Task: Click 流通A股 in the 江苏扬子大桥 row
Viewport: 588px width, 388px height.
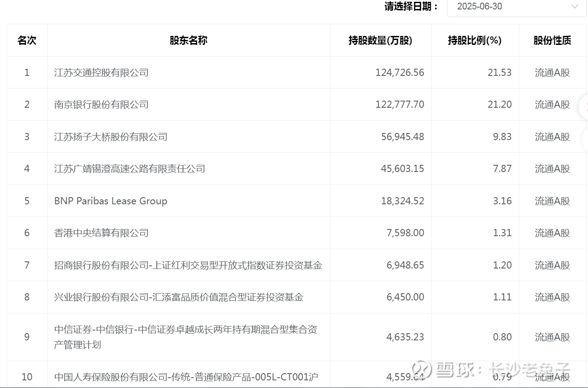Action: (x=553, y=137)
